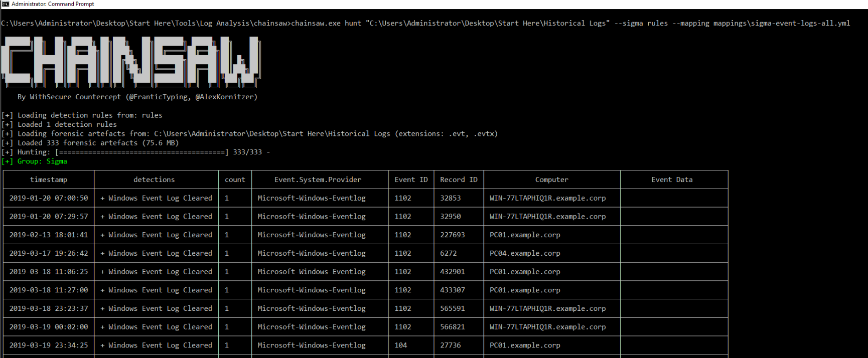Screen dimensions: 868x358
Task: Click 'Loaded 333 forensic artefacts (75.6 MB)' line
Action: point(90,143)
